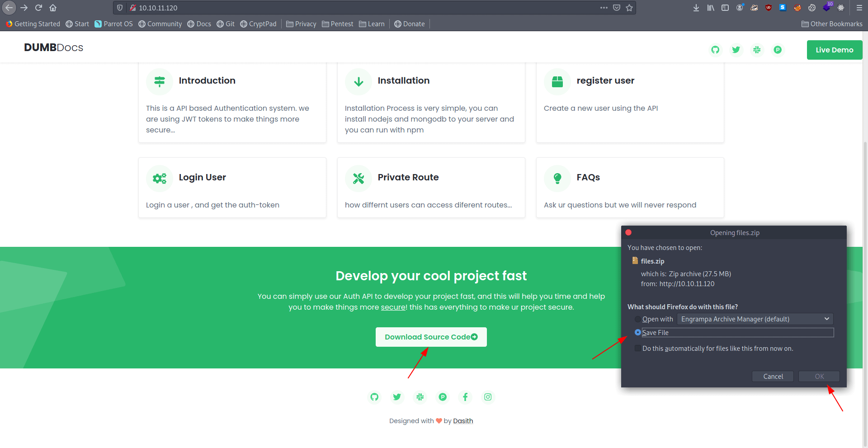Expand the Other Bookmarks folder

832,24
